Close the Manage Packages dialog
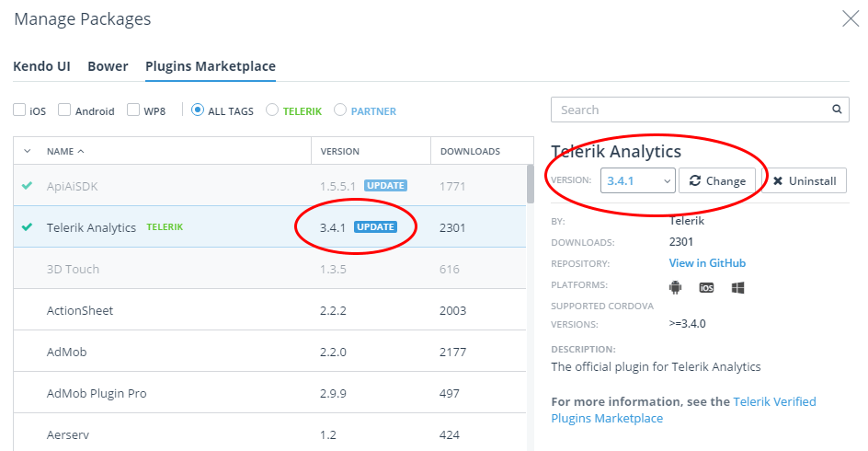This screenshot has height=451, width=868. 851,18
